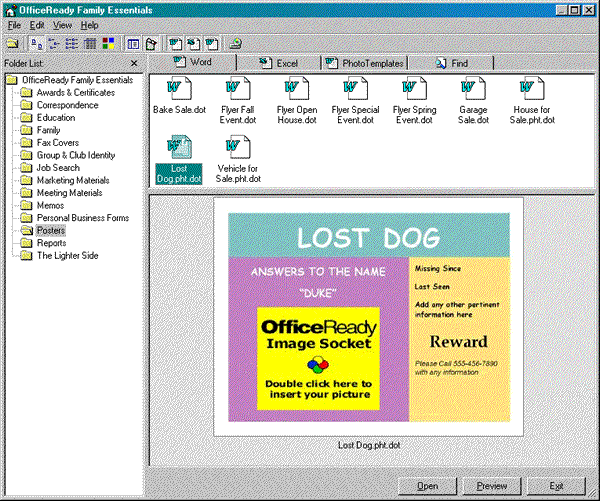Select the Posters folder
600x501 pixels.
coord(43,230)
